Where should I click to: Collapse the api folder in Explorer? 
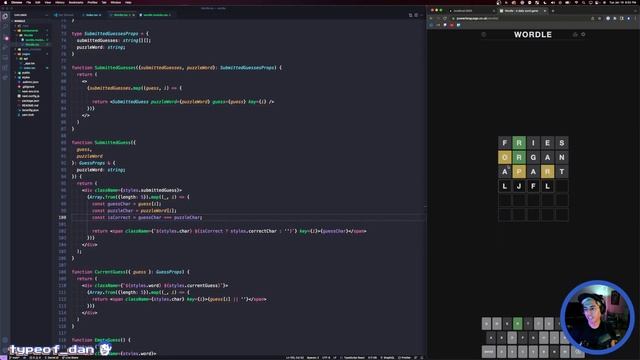(x=26, y=59)
